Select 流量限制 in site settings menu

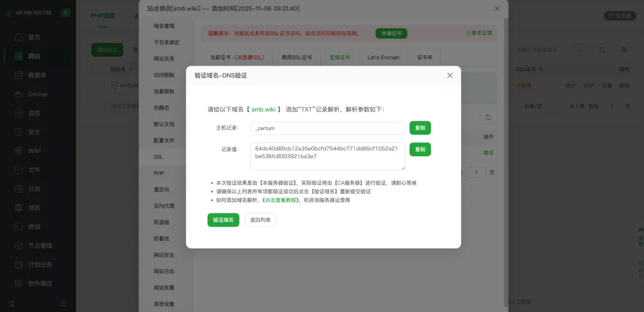(x=164, y=91)
